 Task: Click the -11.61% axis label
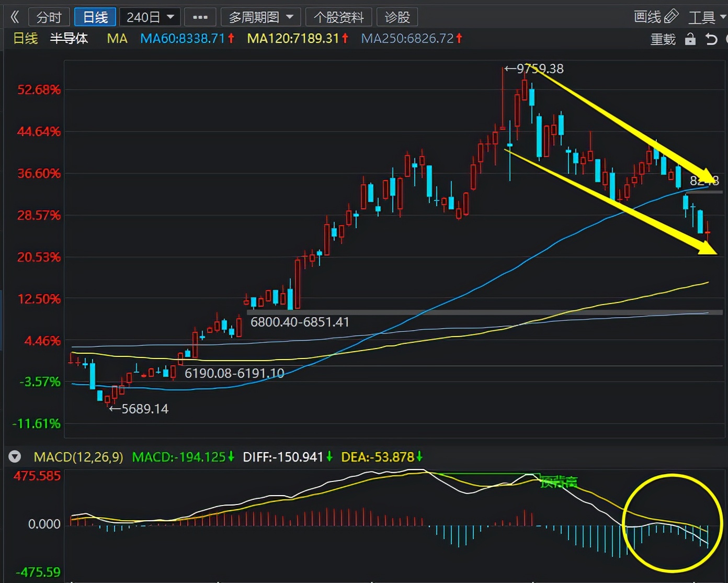click(36, 423)
